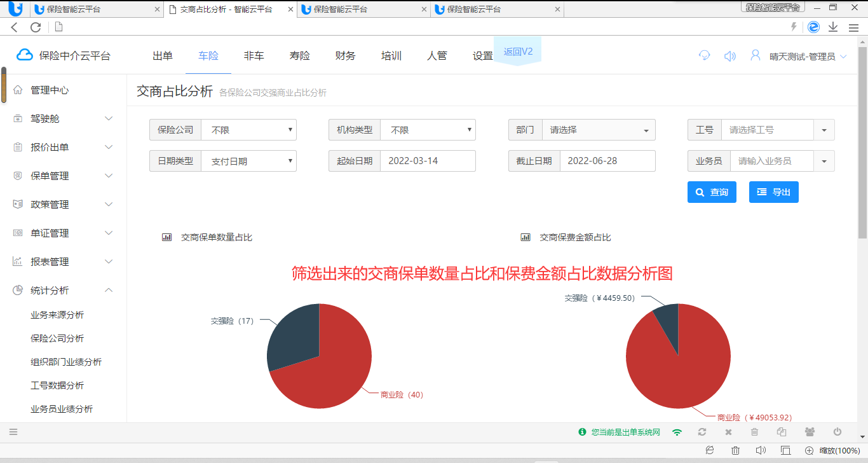868x463 pixels.
Task: Click bar chart icon beside 交商保费金额占比
Action: (x=526, y=237)
